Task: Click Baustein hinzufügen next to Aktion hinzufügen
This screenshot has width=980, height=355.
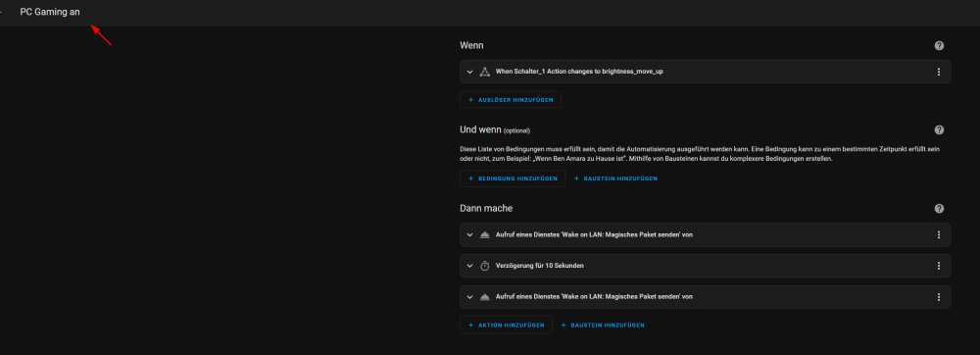Action: [603, 325]
